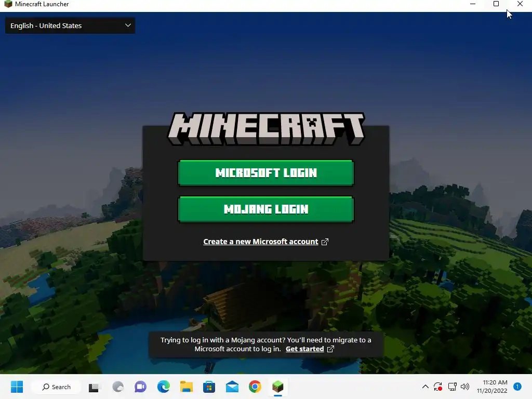
Task: Open the clock showing 11:20 AM
Action: tap(492, 387)
